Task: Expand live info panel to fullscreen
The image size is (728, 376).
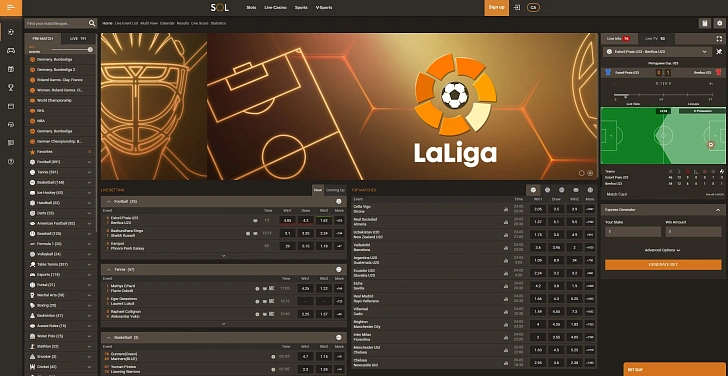Action: pos(719,39)
